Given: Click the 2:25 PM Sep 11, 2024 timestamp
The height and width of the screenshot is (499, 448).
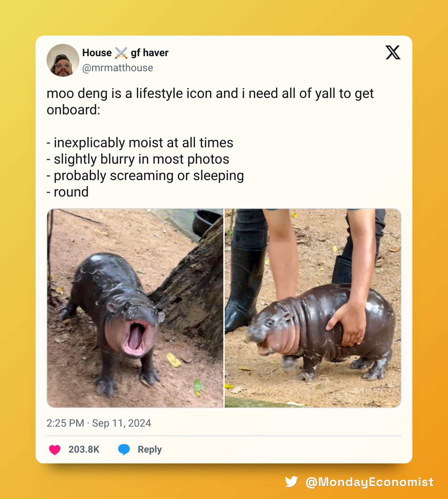Looking at the screenshot, I should pyautogui.click(x=99, y=423).
